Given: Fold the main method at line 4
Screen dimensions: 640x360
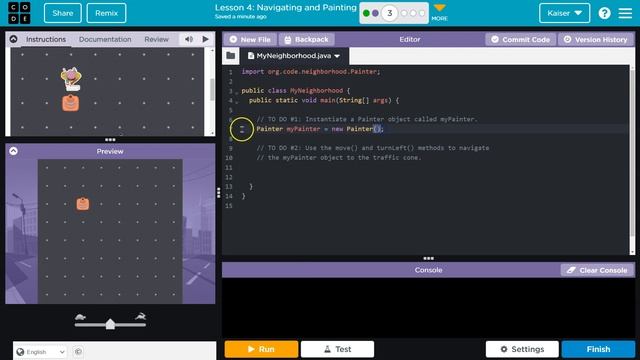Looking at the screenshot, I should [237, 102].
